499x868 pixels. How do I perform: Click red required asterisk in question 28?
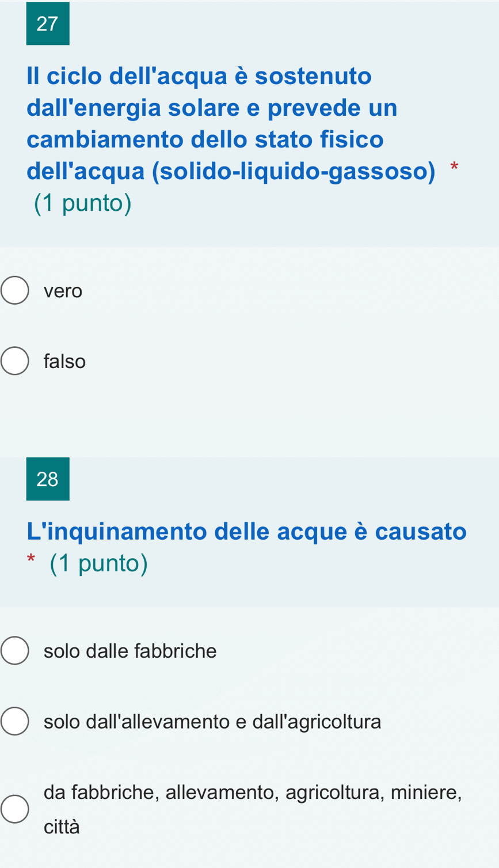tap(31, 559)
